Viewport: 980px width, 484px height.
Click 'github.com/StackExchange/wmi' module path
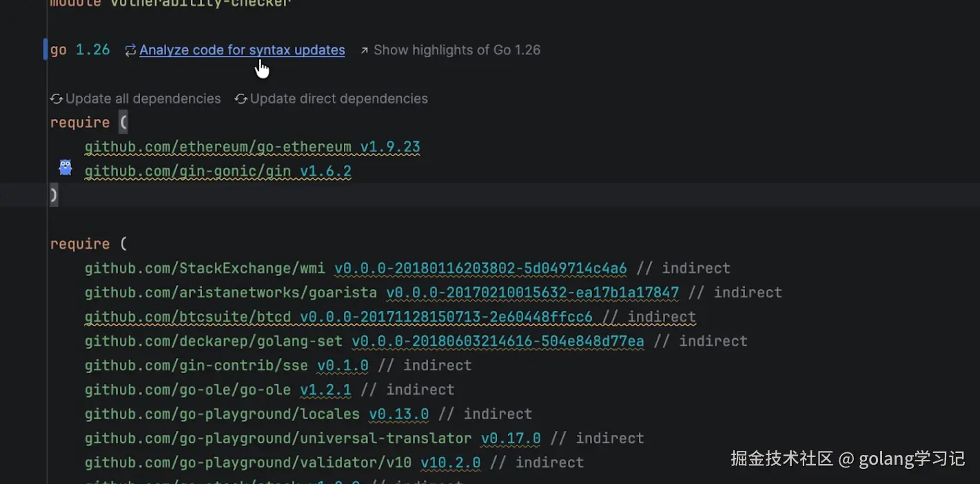pos(205,269)
